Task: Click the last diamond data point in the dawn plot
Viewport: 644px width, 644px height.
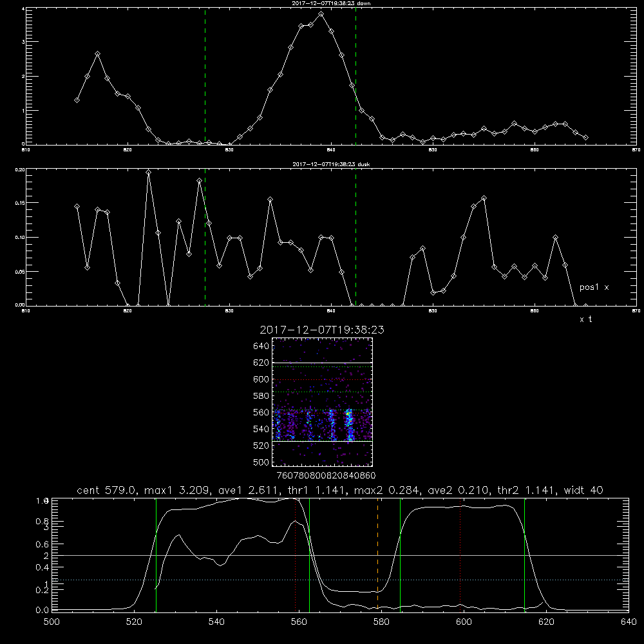Action: (585, 138)
